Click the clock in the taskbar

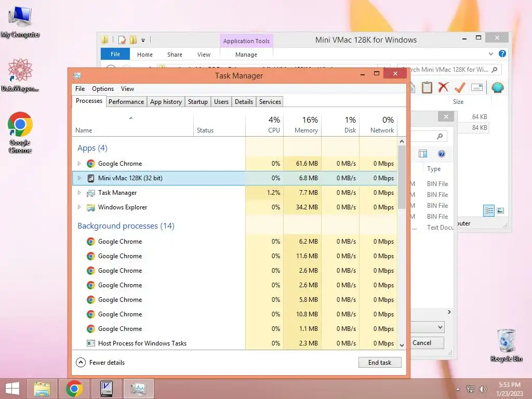pos(509,389)
